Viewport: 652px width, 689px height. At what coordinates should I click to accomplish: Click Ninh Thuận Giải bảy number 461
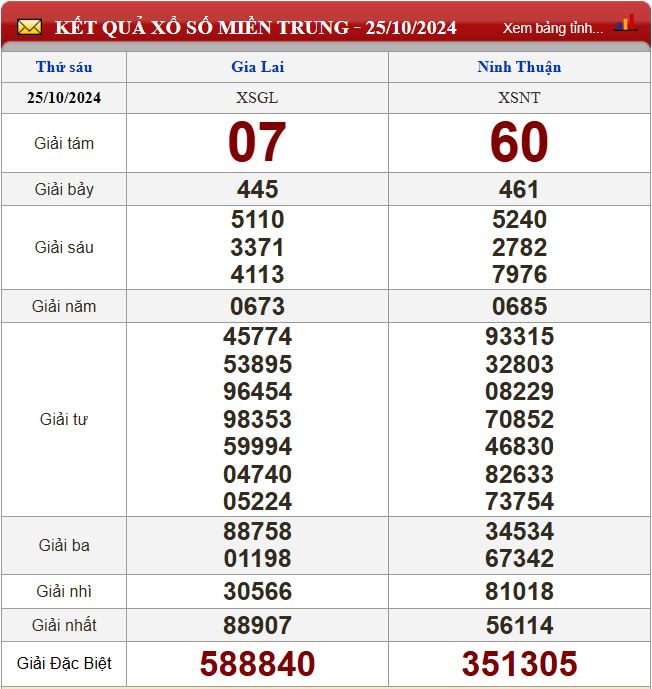coord(519,189)
